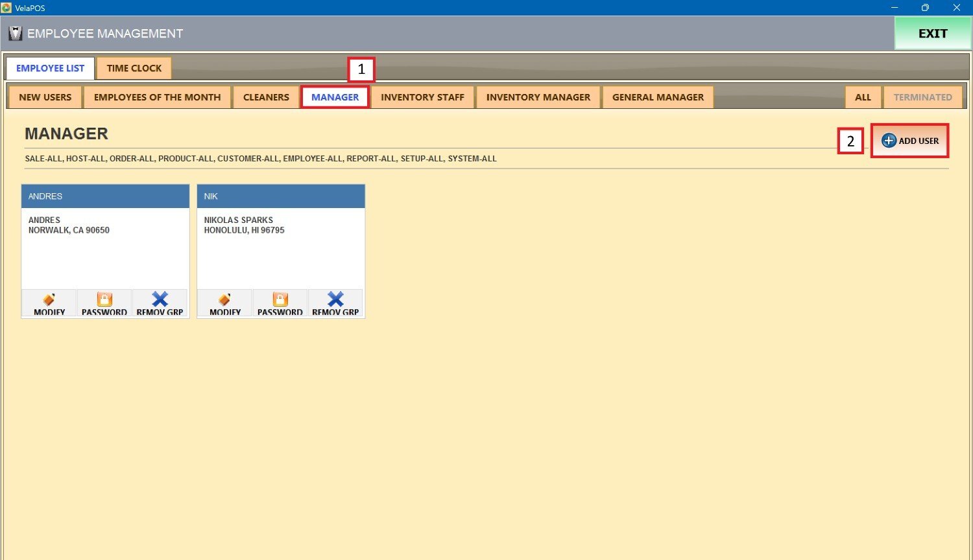Select the Nik employee card header
Viewport: 973px width, 560px height.
[x=281, y=196]
